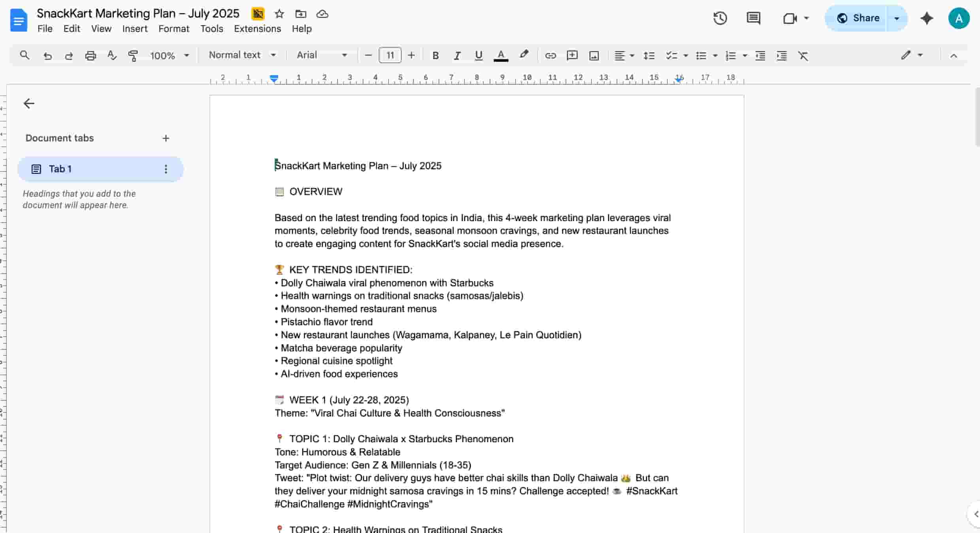Viewport: 980px width, 533px height.
Task: Check the cloud save status icon
Action: 322,14
